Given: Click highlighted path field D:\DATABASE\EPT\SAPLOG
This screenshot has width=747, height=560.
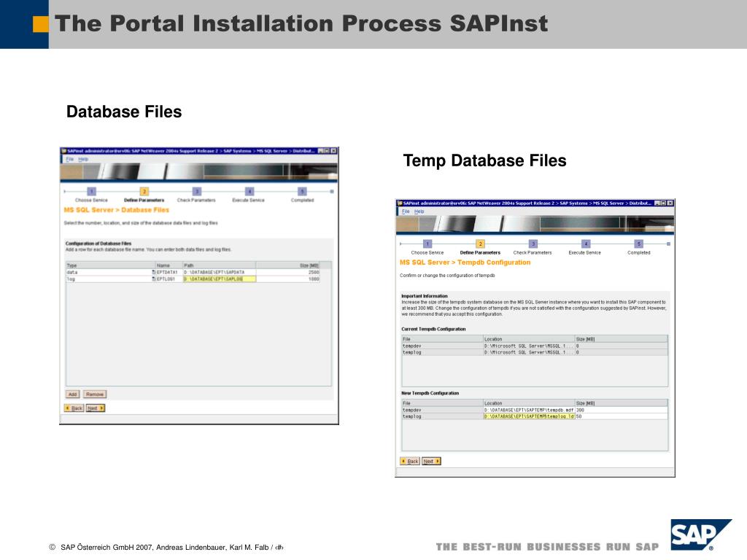Looking at the screenshot, I should [219, 279].
